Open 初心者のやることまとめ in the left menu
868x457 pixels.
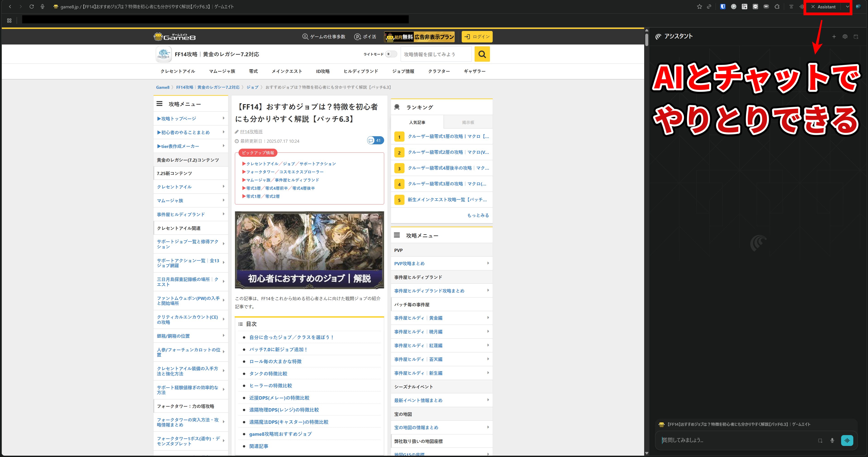pos(191,132)
